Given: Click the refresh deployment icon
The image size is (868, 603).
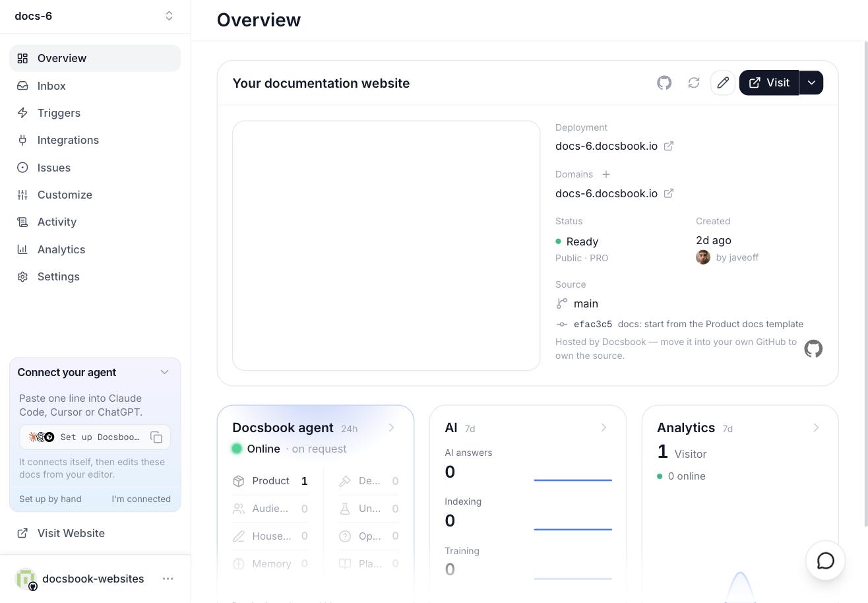Looking at the screenshot, I should 694,82.
